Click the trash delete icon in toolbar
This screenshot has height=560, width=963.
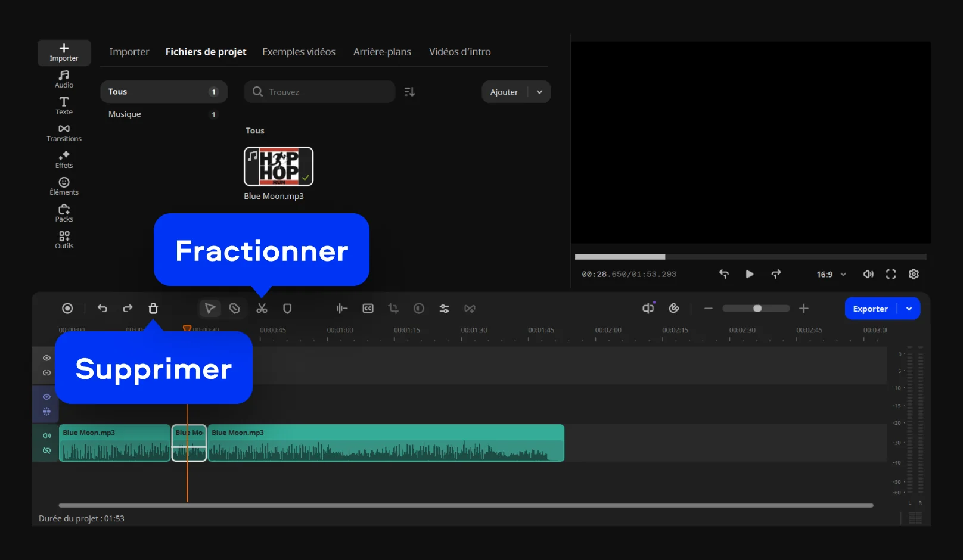point(153,309)
